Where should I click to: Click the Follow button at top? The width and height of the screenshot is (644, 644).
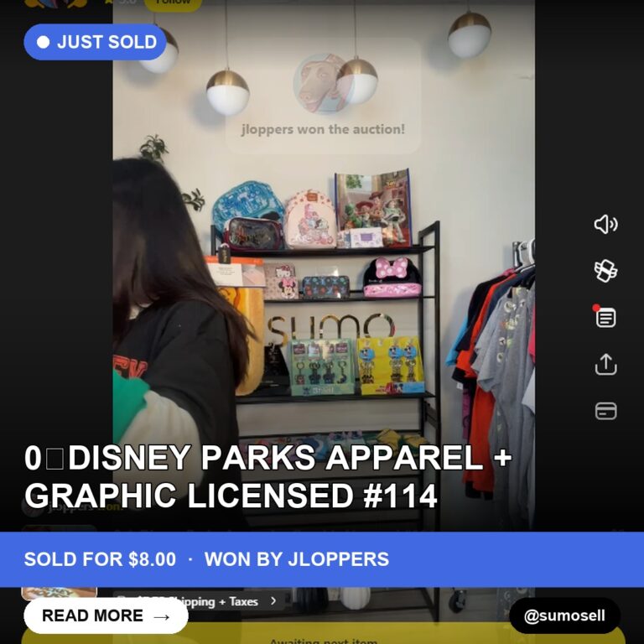pyautogui.click(x=173, y=3)
